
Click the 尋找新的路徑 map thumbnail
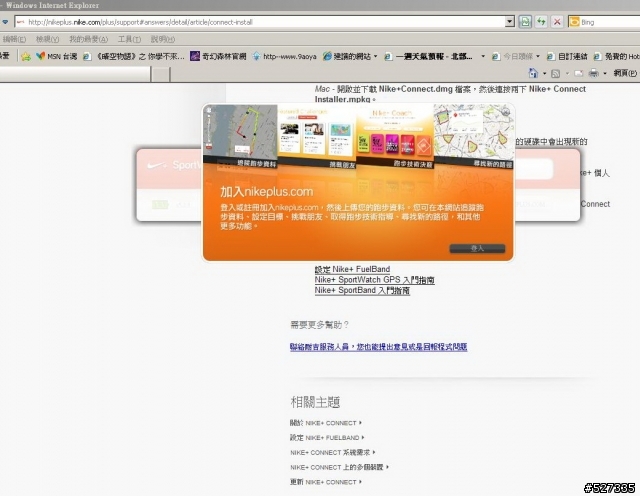pos(473,135)
